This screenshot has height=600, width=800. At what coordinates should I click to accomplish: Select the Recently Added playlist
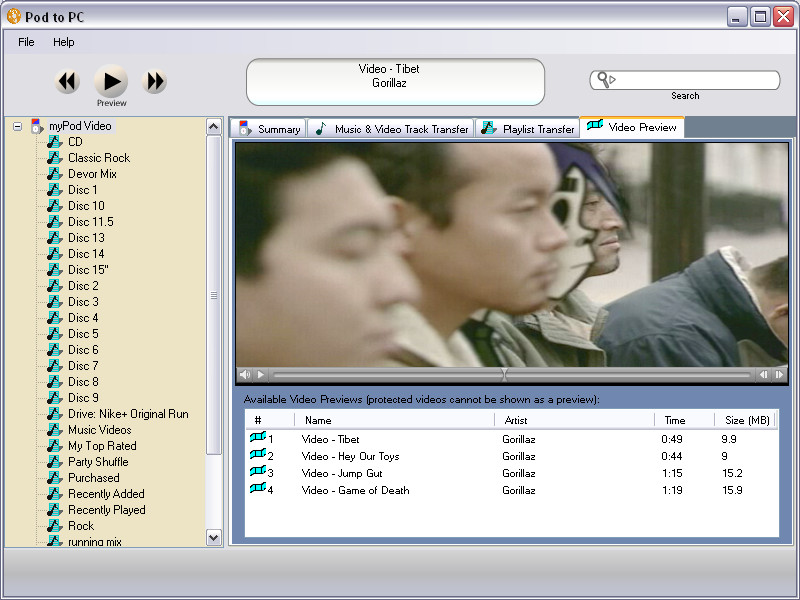coord(106,494)
